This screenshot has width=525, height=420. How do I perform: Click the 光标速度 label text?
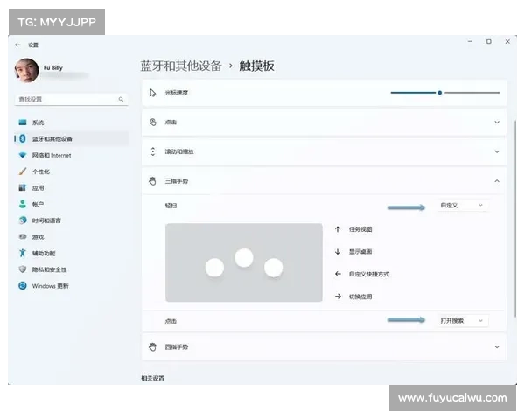click(x=177, y=93)
